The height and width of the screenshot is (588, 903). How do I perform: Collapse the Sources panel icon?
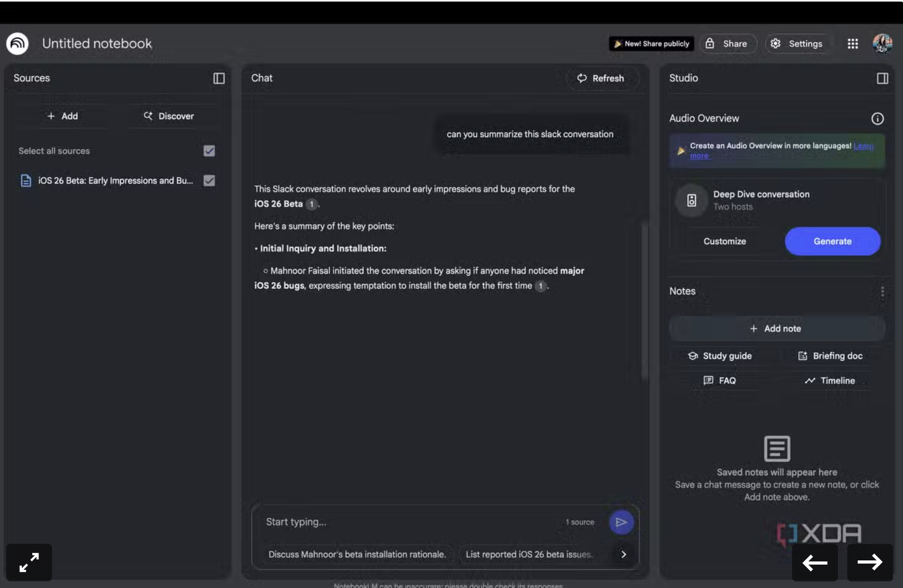[219, 78]
